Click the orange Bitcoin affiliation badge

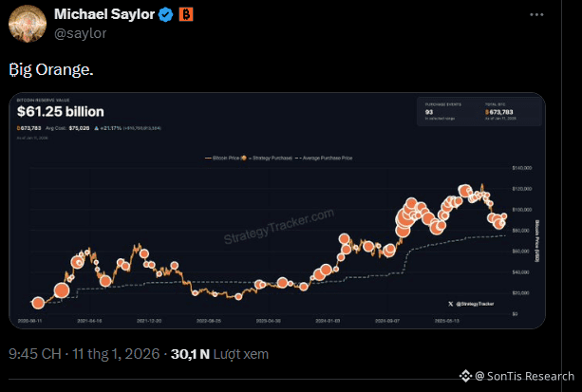point(184,14)
